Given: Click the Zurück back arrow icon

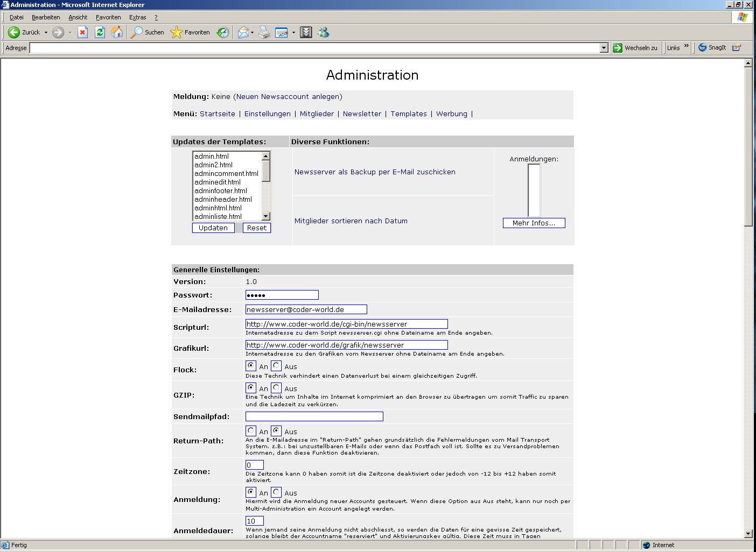Looking at the screenshot, I should pos(14,32).
